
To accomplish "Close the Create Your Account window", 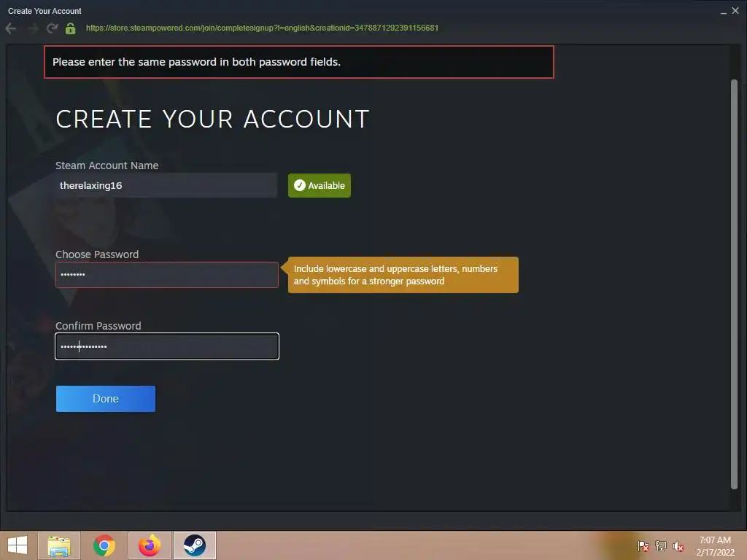I will [735, 10].
